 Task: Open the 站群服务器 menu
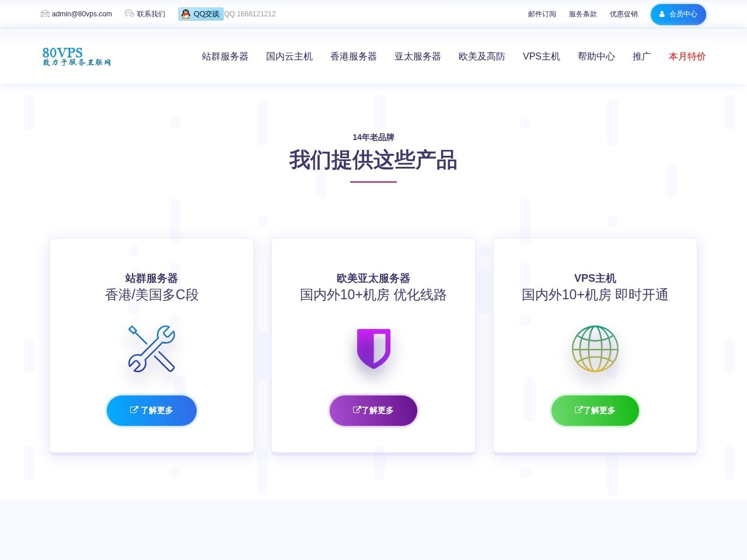pyautogui.click(x=225, y=57)
